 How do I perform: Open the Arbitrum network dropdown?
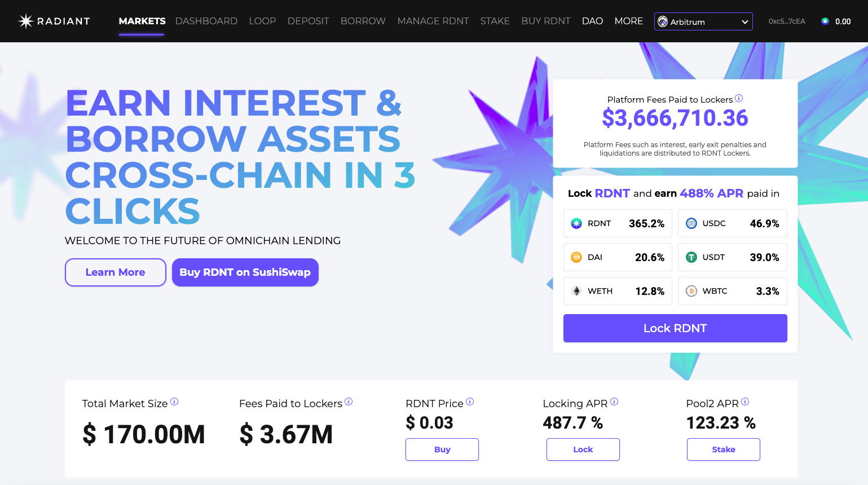pos(703,21)
